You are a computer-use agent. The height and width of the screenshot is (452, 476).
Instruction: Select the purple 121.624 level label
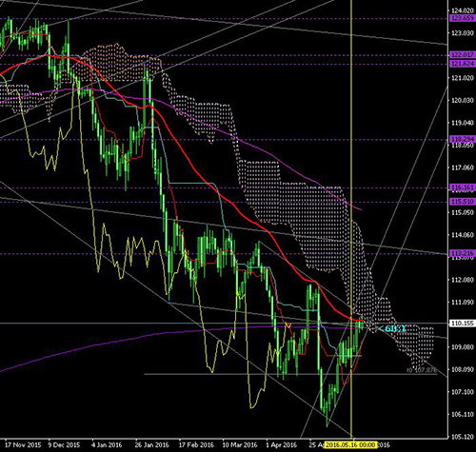pyautogui.click(x=463, y=64)
